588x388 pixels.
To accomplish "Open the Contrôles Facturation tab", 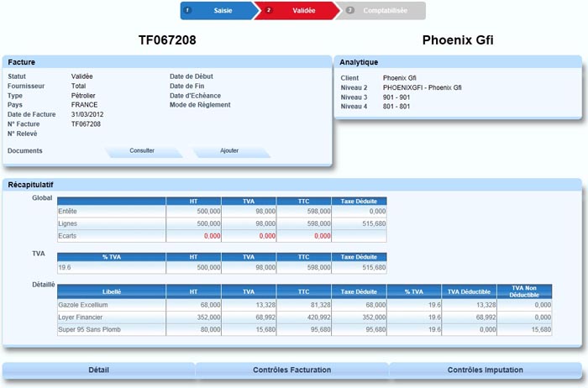I will 291,370.
